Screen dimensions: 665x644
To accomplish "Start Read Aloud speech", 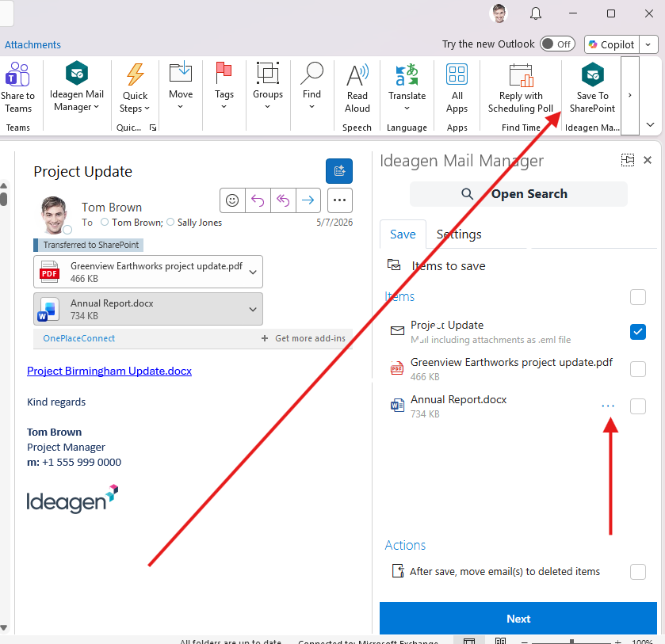I will tap(357, 89).
